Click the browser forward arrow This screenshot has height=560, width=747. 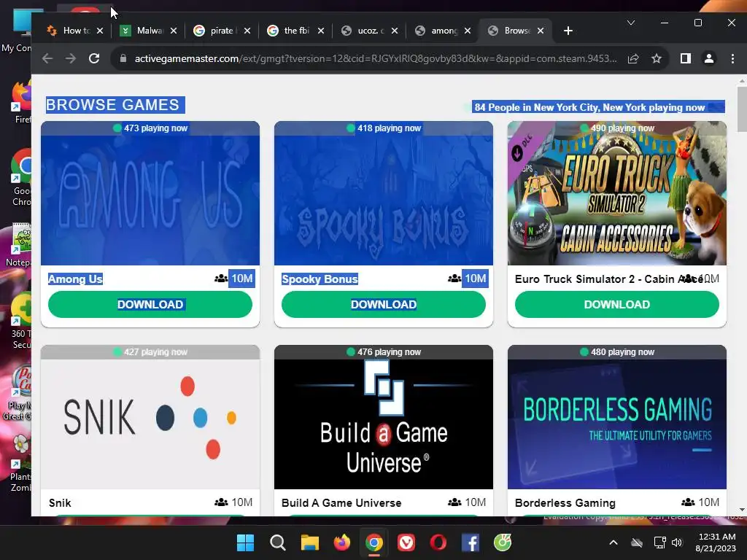pos(71,58)
